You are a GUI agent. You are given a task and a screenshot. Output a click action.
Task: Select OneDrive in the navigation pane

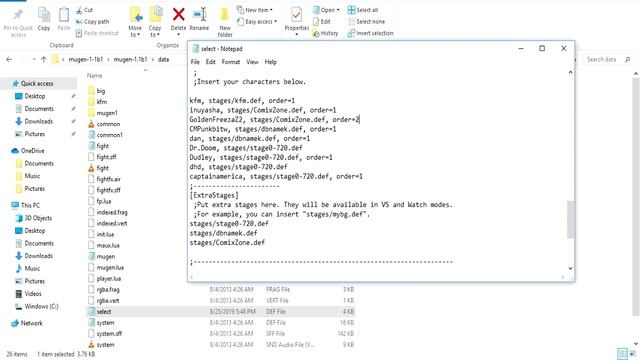click(33, 151)
